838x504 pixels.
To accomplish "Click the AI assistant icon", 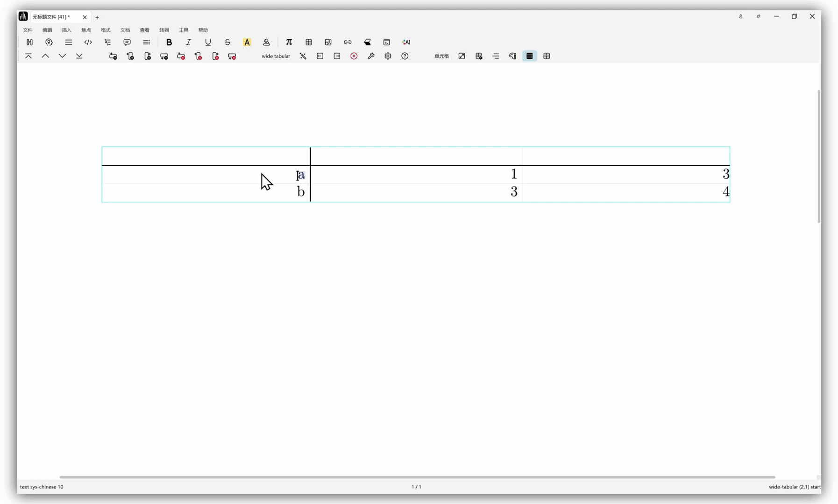I will [406, 42].
